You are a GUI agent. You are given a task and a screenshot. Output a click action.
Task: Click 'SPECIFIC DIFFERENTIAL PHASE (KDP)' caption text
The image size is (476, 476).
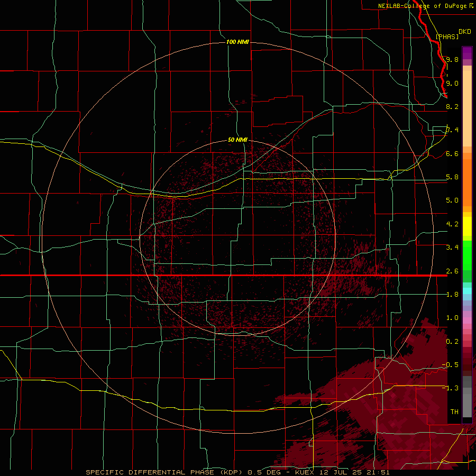pyautogui.click(x=164, y=472)
